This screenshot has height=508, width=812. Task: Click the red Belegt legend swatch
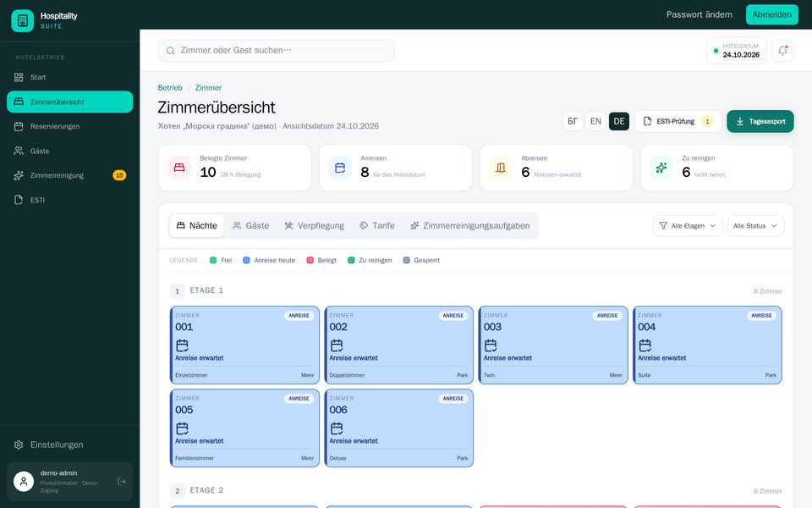[310, 260]
